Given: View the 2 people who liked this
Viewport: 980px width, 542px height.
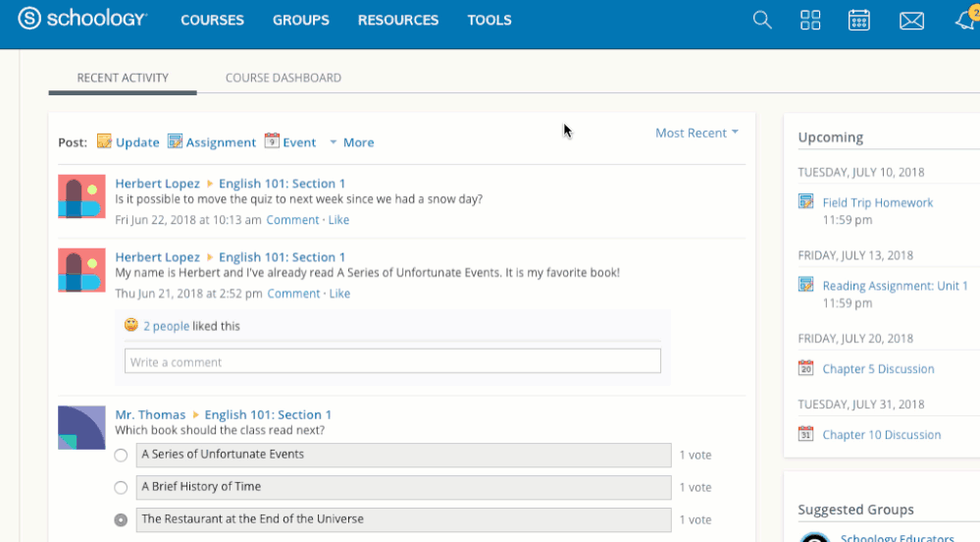Looking at the screenshot, I should (x=166, y=326).
